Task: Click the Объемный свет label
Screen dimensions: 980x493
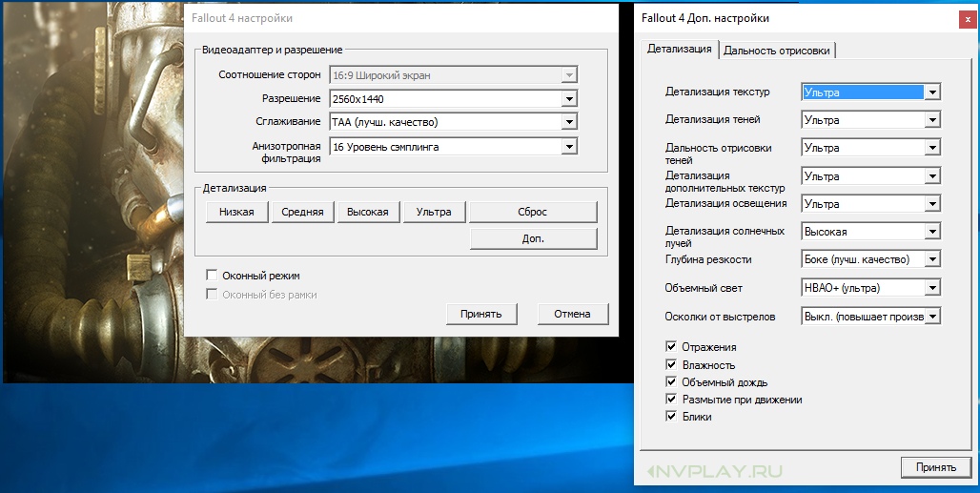Action: tap(704, 288)
